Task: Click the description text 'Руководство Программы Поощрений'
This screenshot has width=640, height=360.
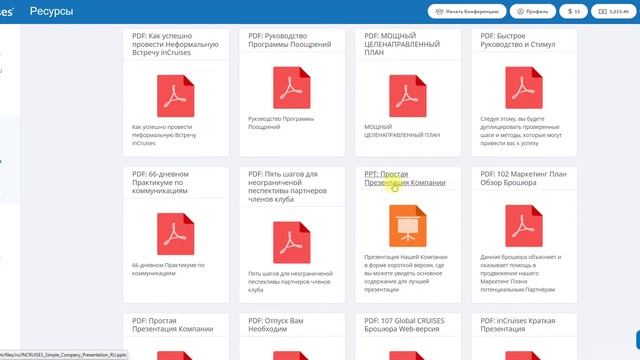Action: click(x=281, y=123)
